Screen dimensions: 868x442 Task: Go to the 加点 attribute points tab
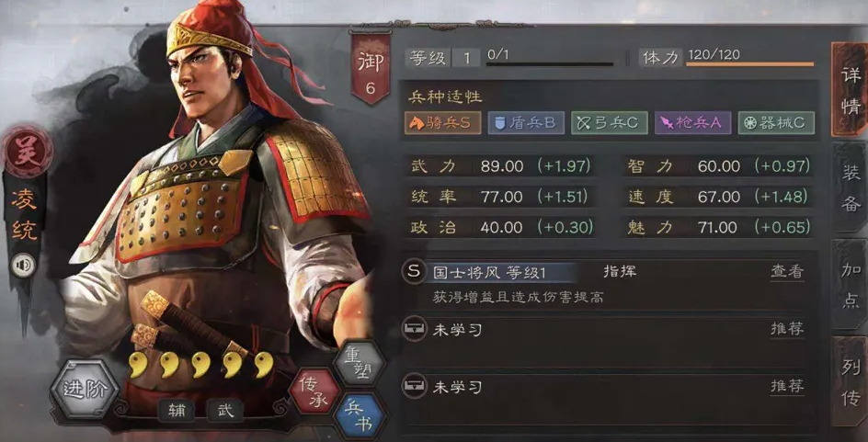(850, 286)
